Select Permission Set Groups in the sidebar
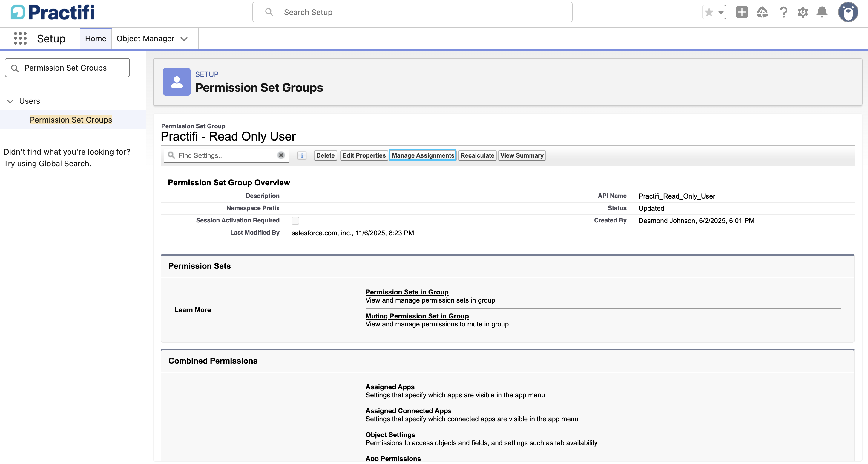Image resolution: width=868 pixels, height=464 pixels. [71, 120]
